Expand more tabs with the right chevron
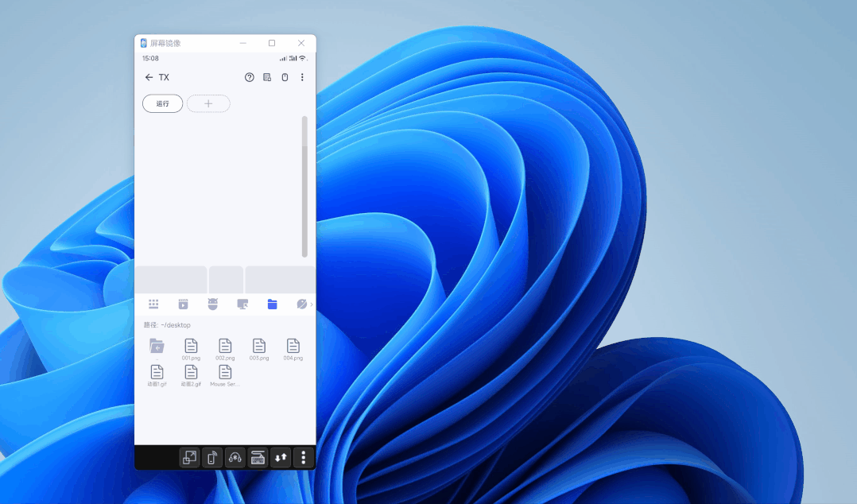Viewport: 857px width, 504px height. click(x=312, y=304)
